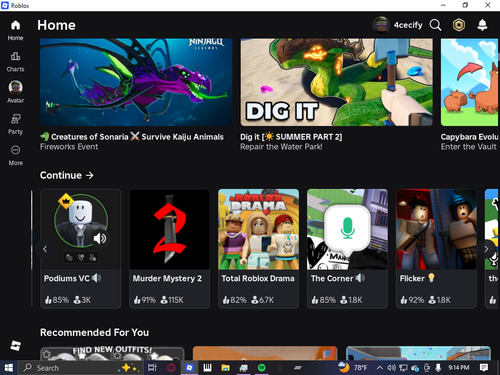The height and width of the screenshot is (375, 500).
Task: Click Total Roblox Drama 6.7K players count
Action: (263, 300)
